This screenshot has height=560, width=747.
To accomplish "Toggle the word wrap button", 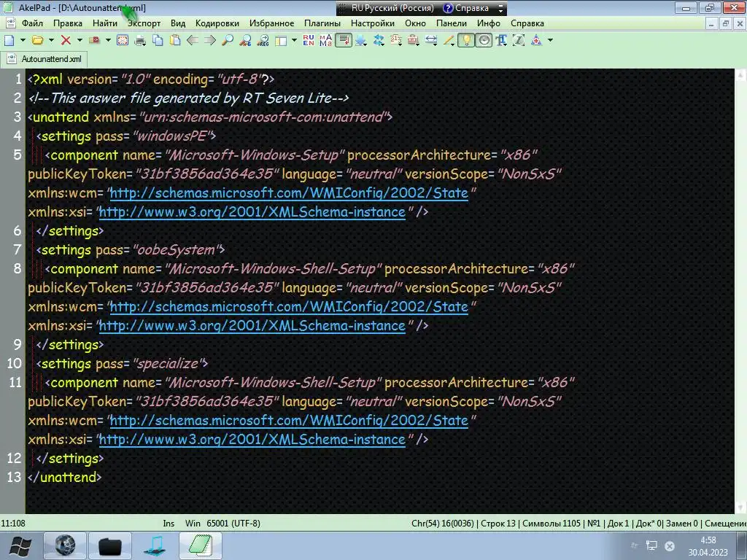I will coord(344,41).
